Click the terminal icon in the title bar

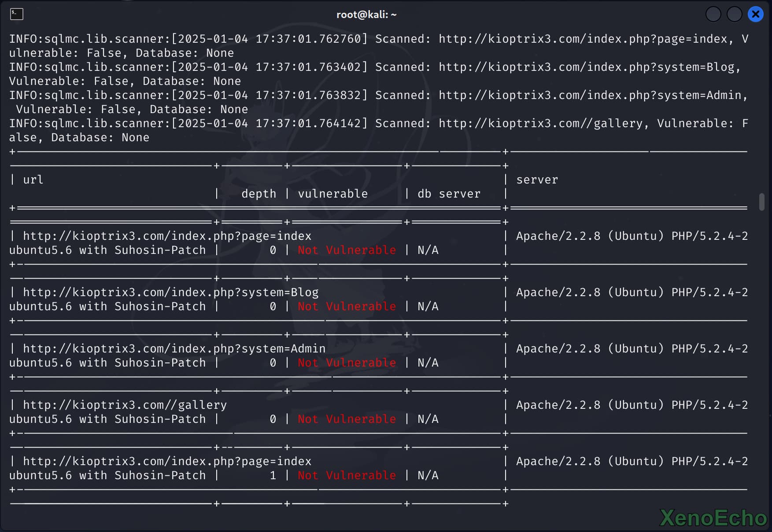17,14
